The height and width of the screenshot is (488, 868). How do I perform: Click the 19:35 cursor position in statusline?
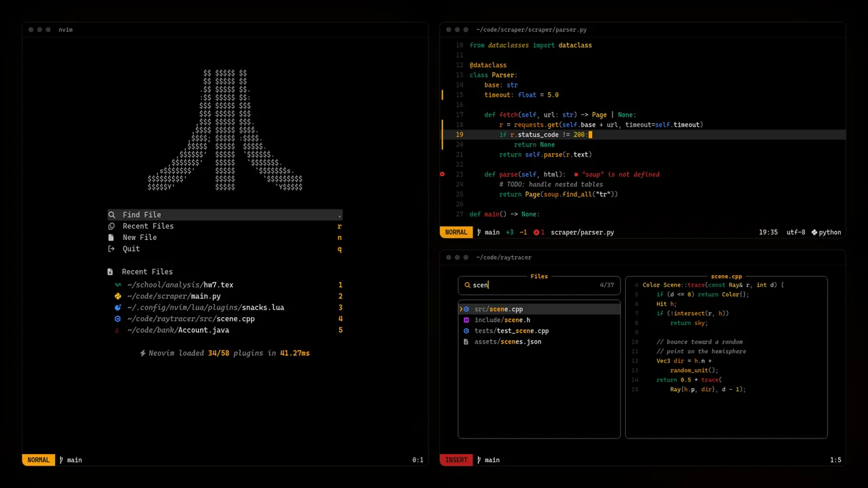(x=768, y=232)
